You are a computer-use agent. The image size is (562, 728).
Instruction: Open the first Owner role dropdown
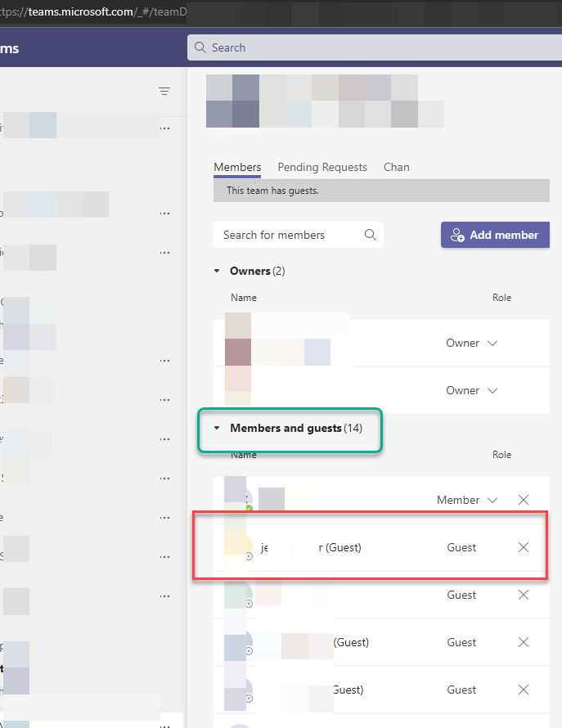pyautogui.click(x=492, y=343)
